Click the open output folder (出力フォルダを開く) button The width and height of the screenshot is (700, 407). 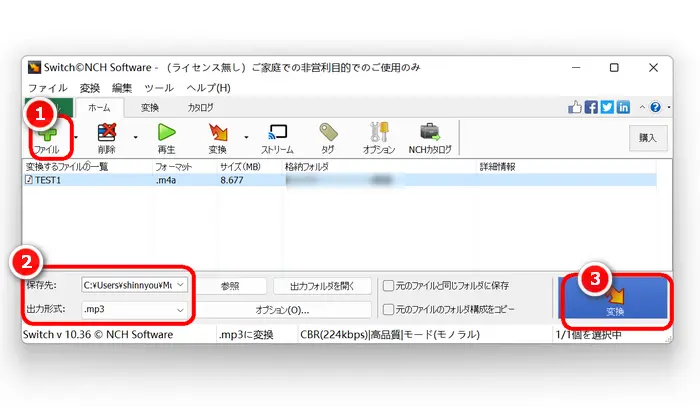click(x=322, y=286)
